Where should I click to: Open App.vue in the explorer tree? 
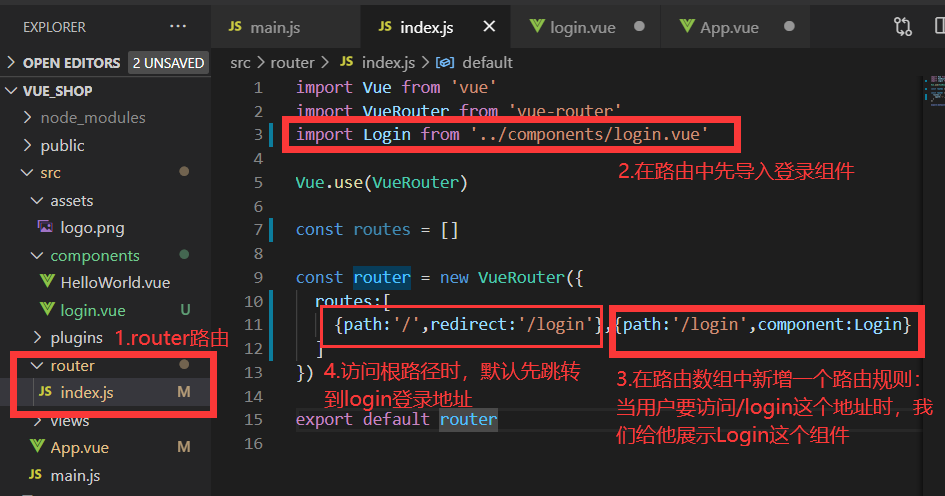click(80, 448)
